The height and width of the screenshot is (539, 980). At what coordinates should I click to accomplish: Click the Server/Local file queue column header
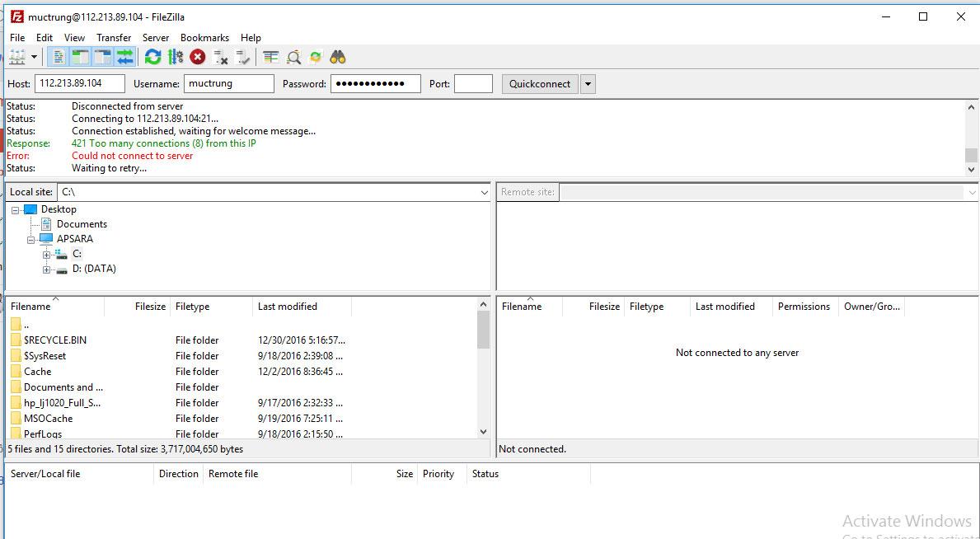tap(79, 474)
